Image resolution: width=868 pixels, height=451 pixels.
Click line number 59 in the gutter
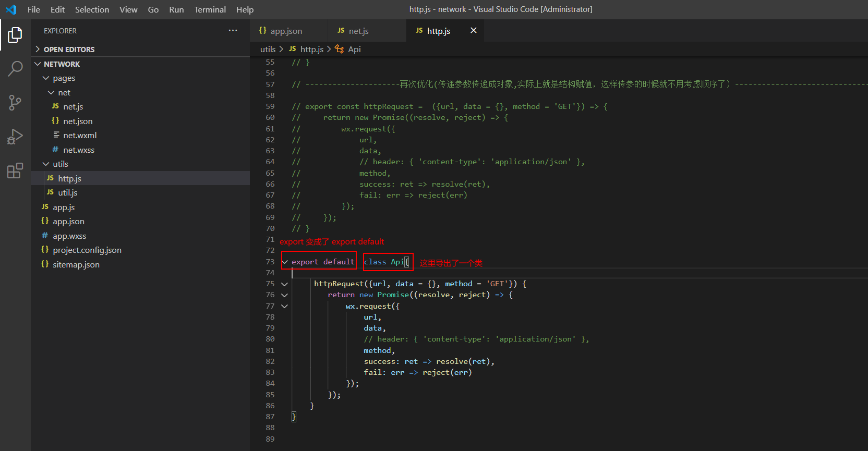270,106
